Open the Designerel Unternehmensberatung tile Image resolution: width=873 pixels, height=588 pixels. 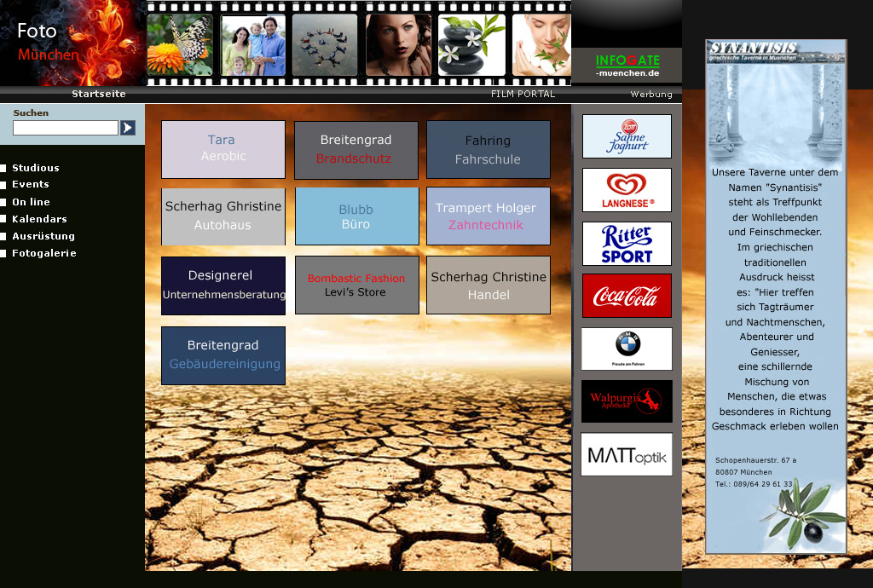(223, 286)
